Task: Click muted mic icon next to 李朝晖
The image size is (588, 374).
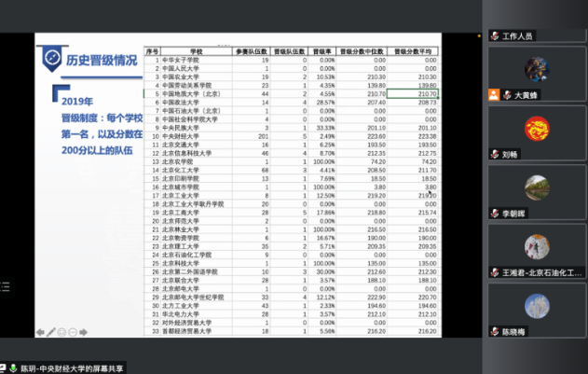Action: point(494,214)
